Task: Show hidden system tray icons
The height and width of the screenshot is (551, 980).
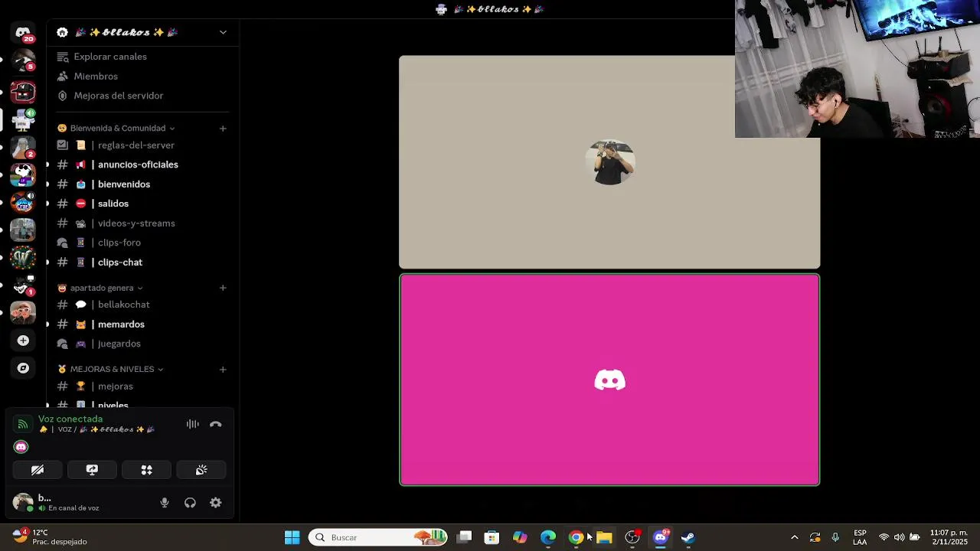Action: [x=794, y=537]
